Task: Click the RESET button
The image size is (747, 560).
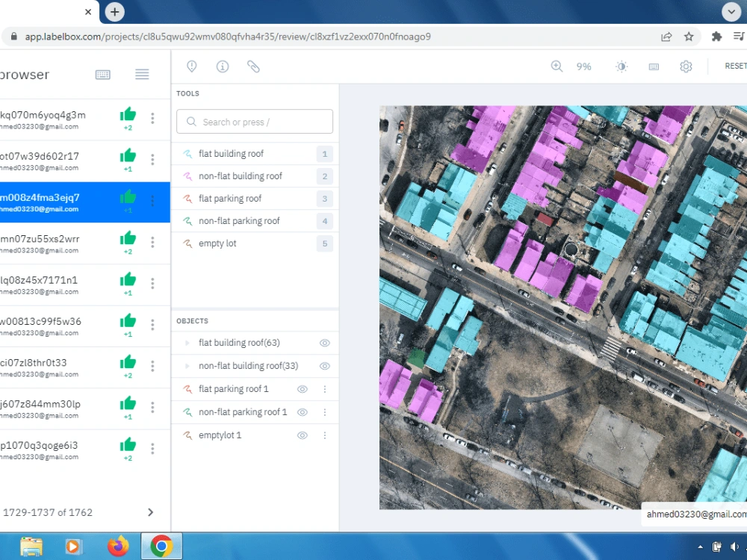Action: (734, 66)
